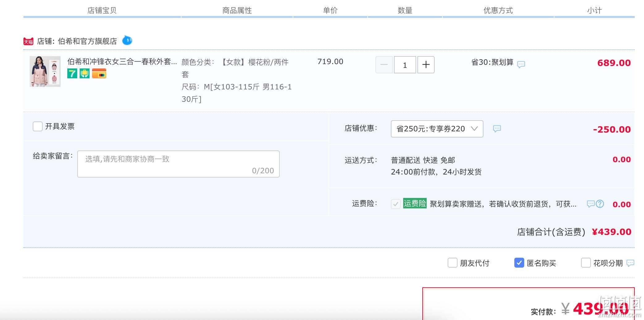644x320 pixels.
Task: Click the 24:00前付款 delivery time text
Action: 436,172
